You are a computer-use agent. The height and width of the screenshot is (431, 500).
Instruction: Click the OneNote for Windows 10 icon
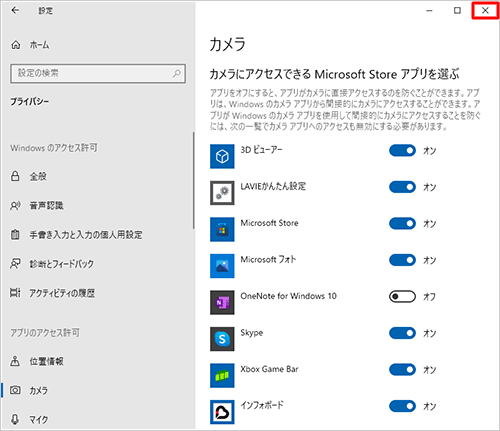coord(222,302)
